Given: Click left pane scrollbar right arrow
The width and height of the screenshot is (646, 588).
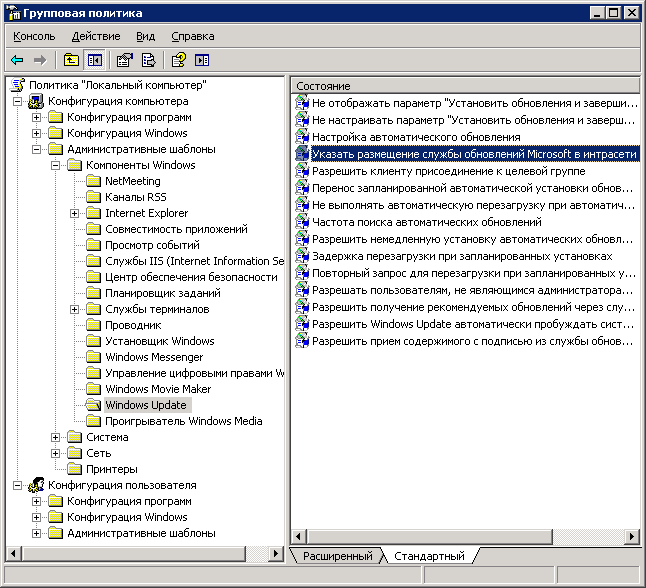Looking at the screenshot, I should click(x=276, y=553).
